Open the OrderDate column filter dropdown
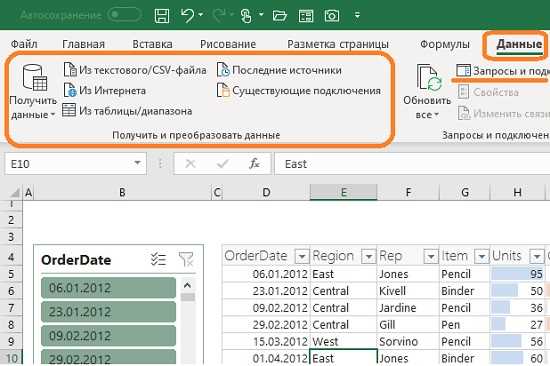 tap(302, 257)
